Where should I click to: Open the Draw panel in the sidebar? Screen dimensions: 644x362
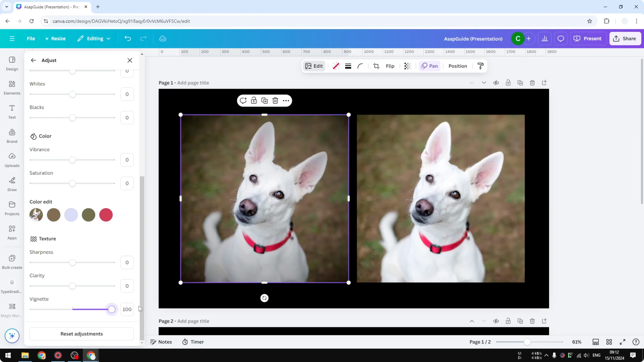tap(12, 184)
